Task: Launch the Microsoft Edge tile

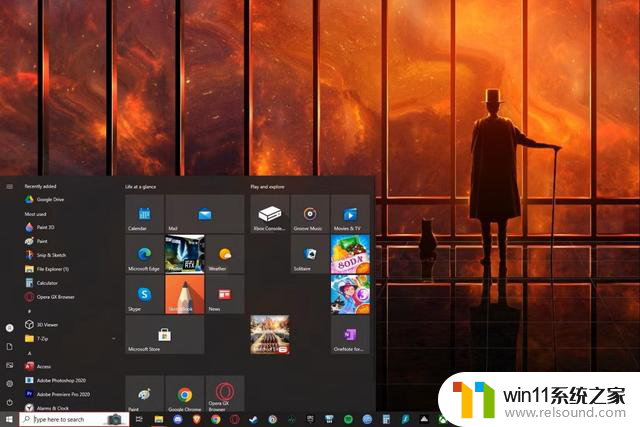Action: [144, 254]
